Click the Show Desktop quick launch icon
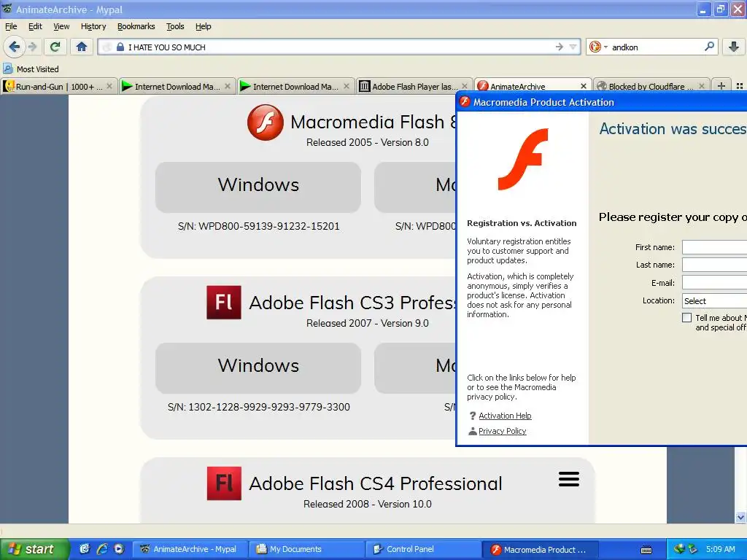 point(85,549)
